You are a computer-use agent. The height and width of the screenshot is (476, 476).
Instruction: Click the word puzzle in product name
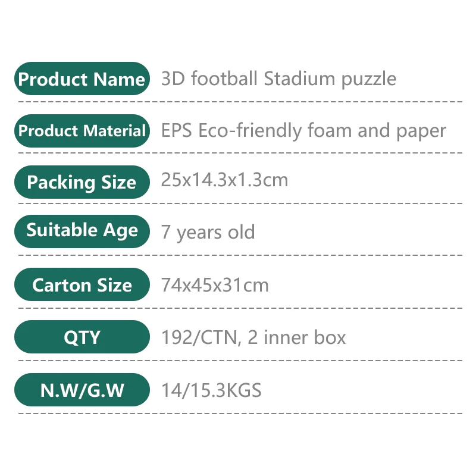(x=369, y=80)
